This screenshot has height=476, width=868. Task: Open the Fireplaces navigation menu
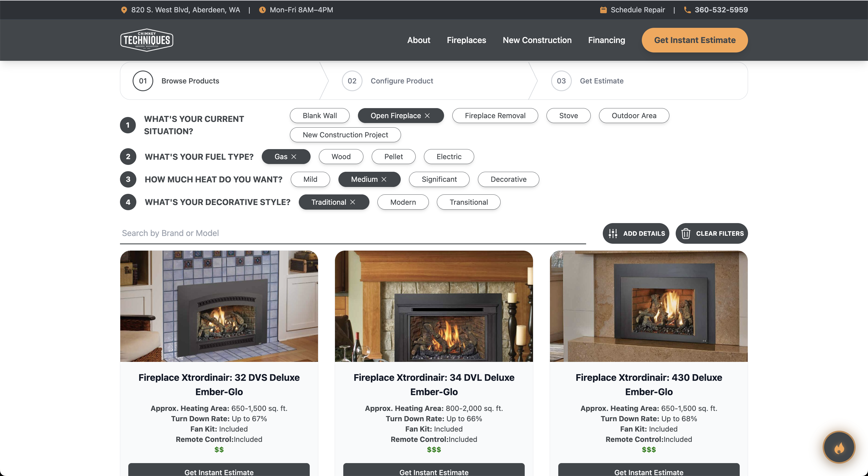[466, 40]
